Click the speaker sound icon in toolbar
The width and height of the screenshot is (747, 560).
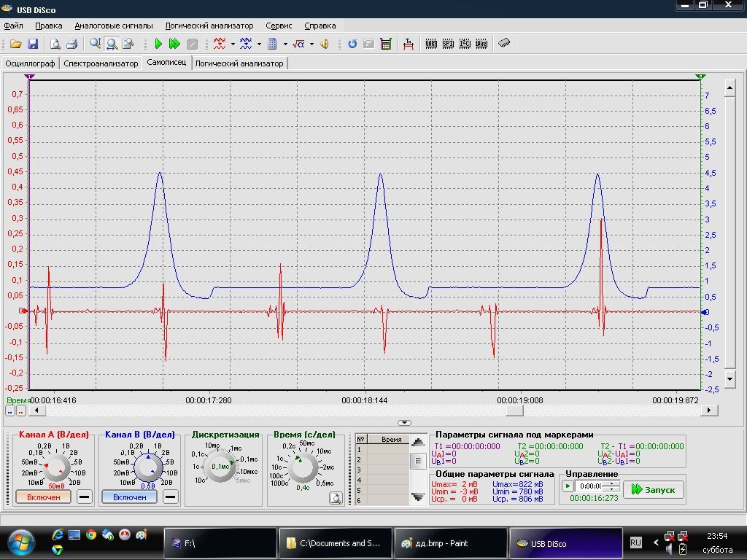(325, 44)
